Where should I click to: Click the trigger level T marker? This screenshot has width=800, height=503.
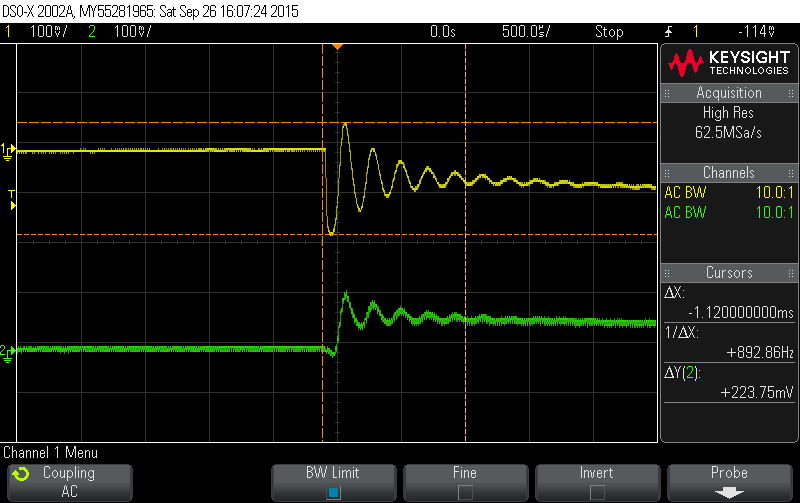click(12, 199)
